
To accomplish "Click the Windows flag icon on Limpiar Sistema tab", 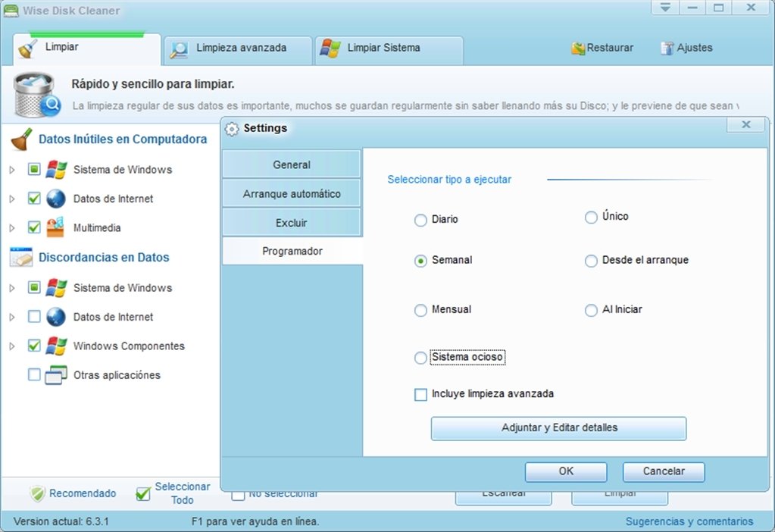I will [x=330, y=49].
